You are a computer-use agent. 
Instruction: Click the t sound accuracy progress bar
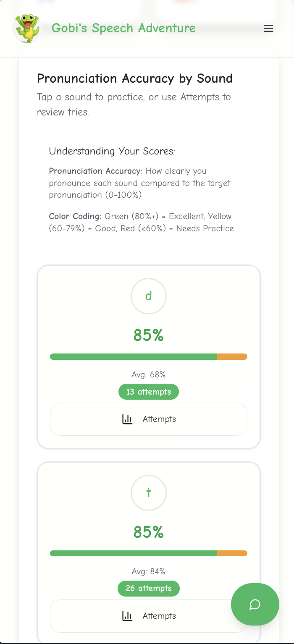[149, 553]
